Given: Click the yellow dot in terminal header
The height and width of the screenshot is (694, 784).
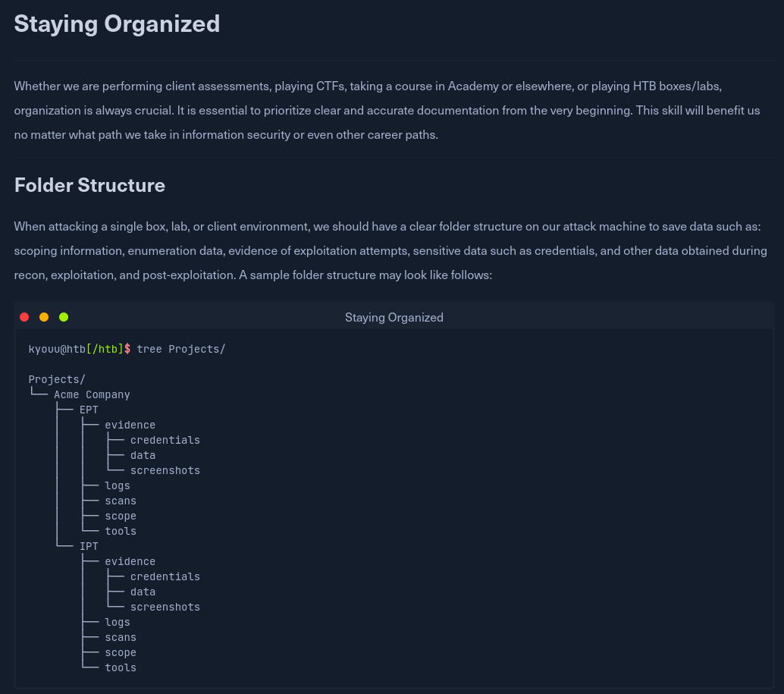Looking at the screenshot, I should 44,317.
